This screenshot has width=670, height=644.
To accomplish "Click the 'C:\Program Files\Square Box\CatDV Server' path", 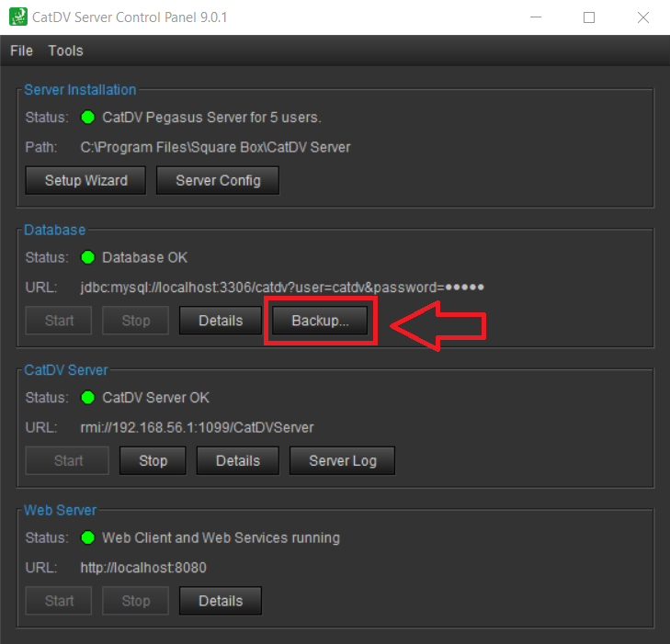I will coord(215,147).
